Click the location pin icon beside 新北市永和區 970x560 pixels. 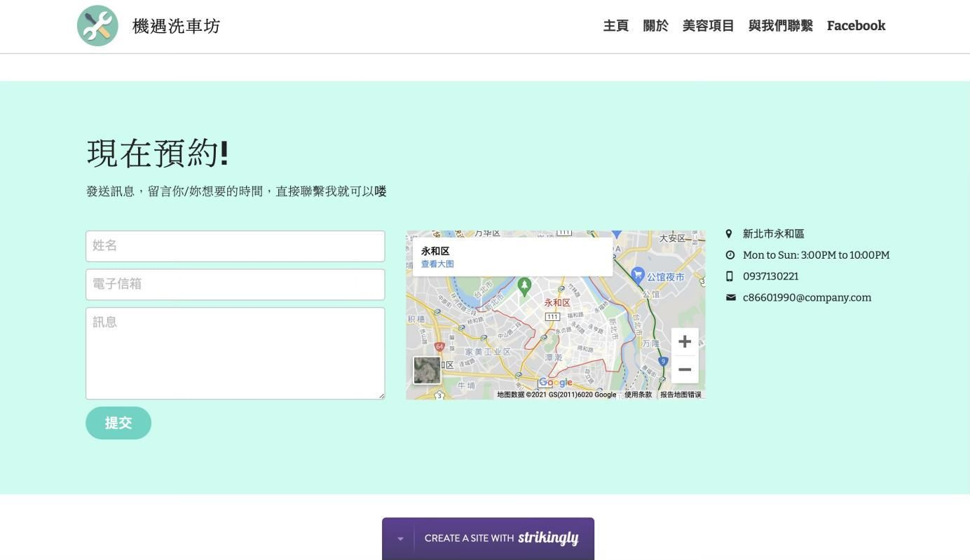click(x=730, y=233)
